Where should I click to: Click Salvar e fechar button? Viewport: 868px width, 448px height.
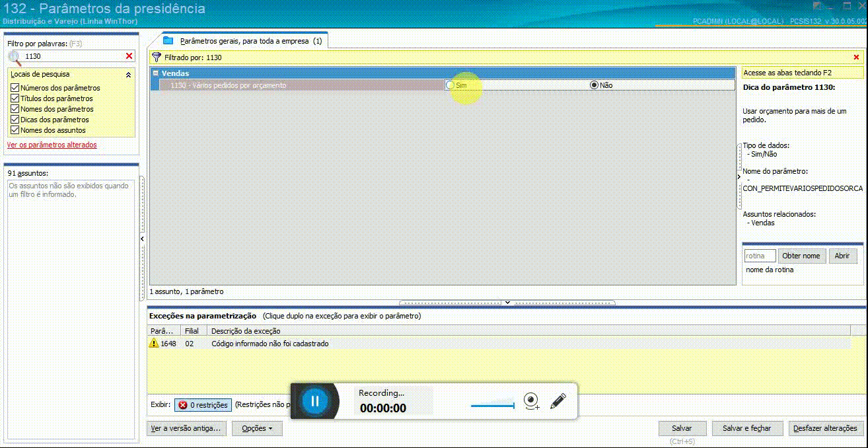pos(747,428)
